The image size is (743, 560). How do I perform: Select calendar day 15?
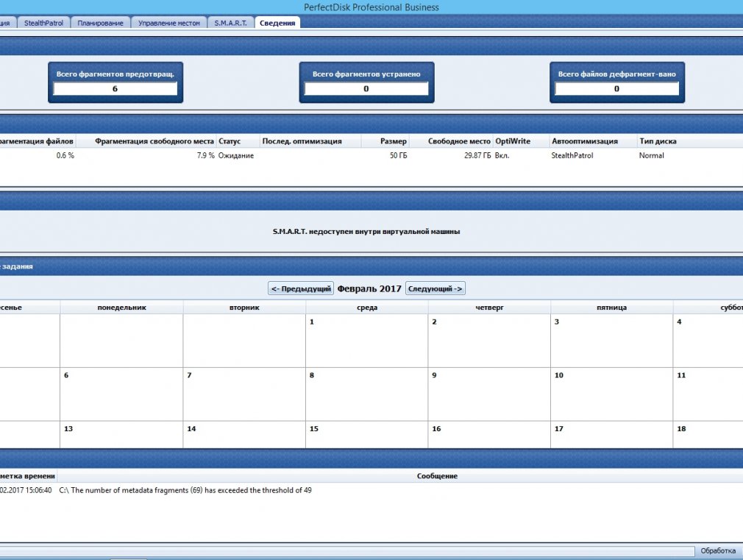367,435
